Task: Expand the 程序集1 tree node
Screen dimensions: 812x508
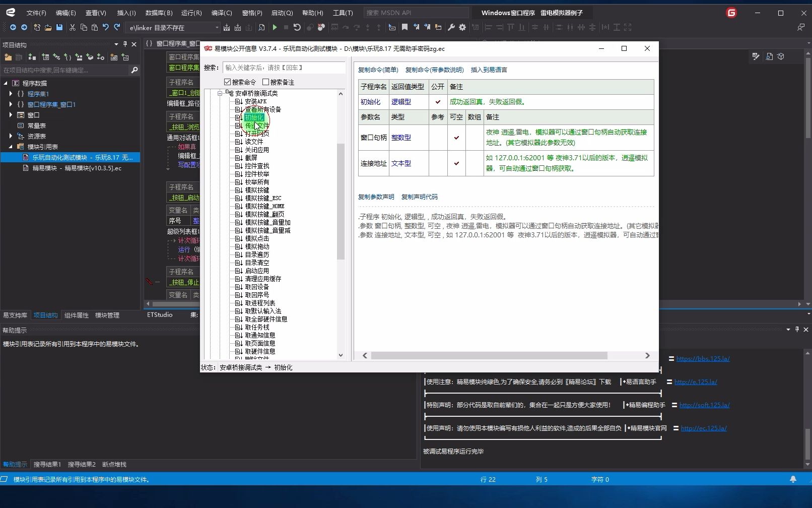Action: click(11, 94)
